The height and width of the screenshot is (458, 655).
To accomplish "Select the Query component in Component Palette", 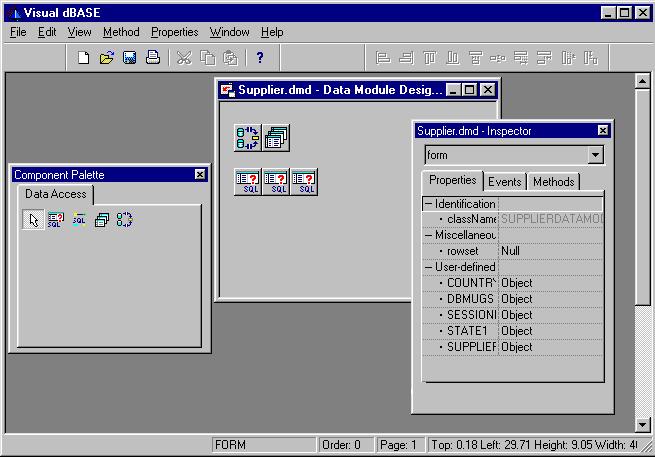I will (56, 220).
